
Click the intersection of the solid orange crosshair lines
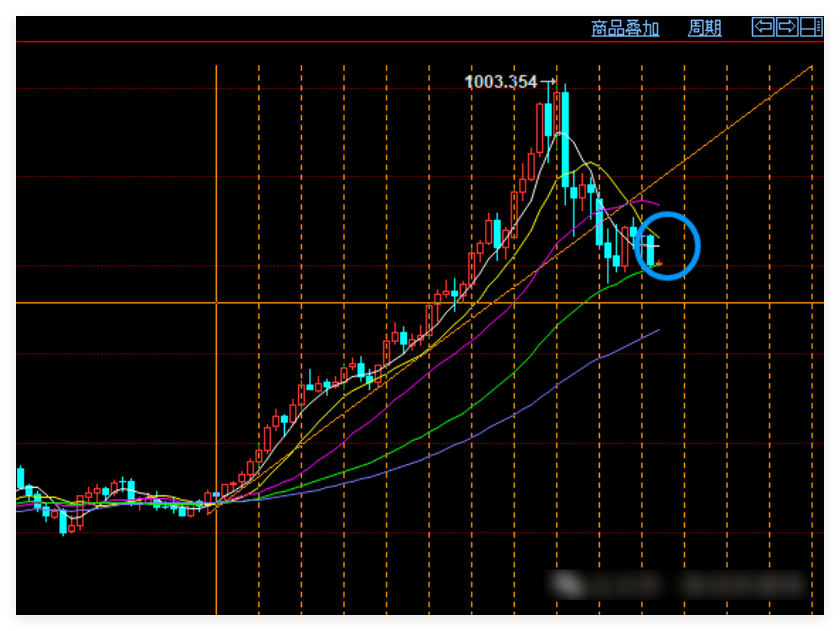(x=216, y=303)
